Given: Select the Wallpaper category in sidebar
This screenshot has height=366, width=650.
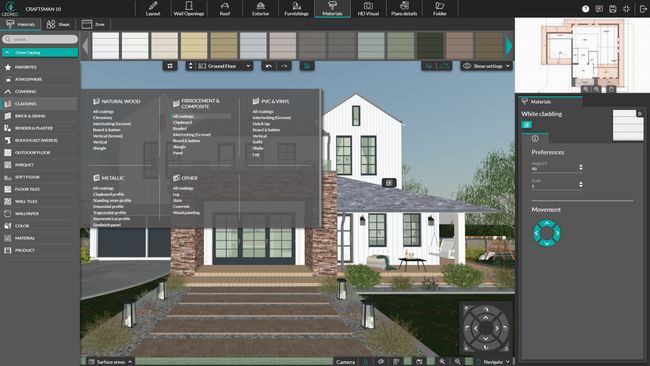Looking at the screenshot, I should click(x=39, y=213).
